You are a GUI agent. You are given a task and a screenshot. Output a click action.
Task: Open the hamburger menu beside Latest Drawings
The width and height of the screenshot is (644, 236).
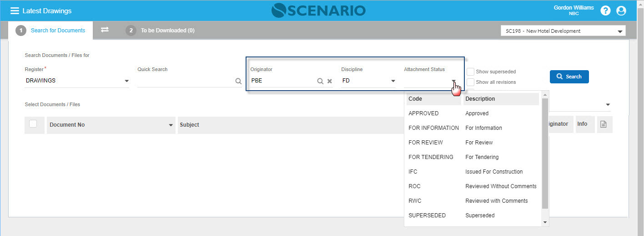15,10
